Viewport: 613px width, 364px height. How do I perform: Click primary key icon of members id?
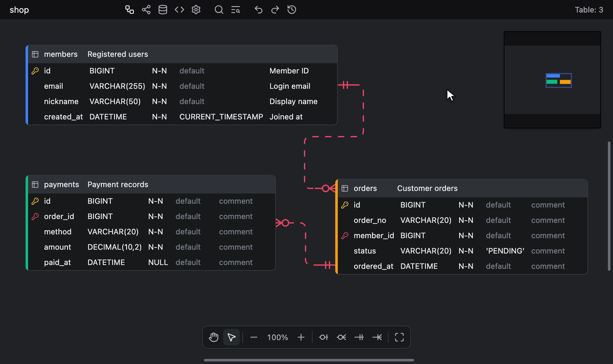point(35,71)
